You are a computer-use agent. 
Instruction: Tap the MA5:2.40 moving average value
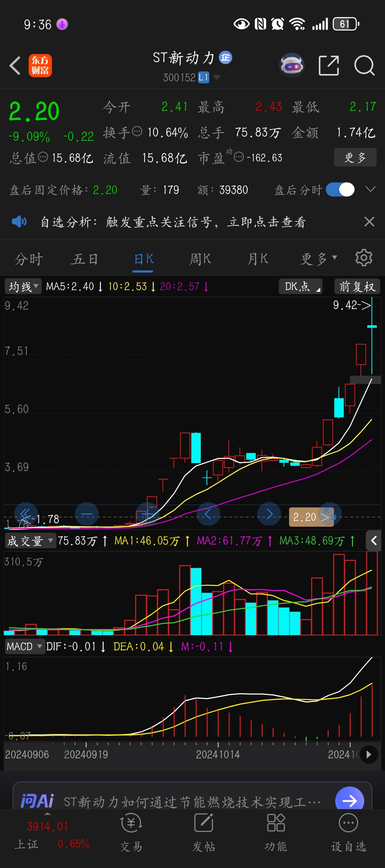tap(70, 286)
